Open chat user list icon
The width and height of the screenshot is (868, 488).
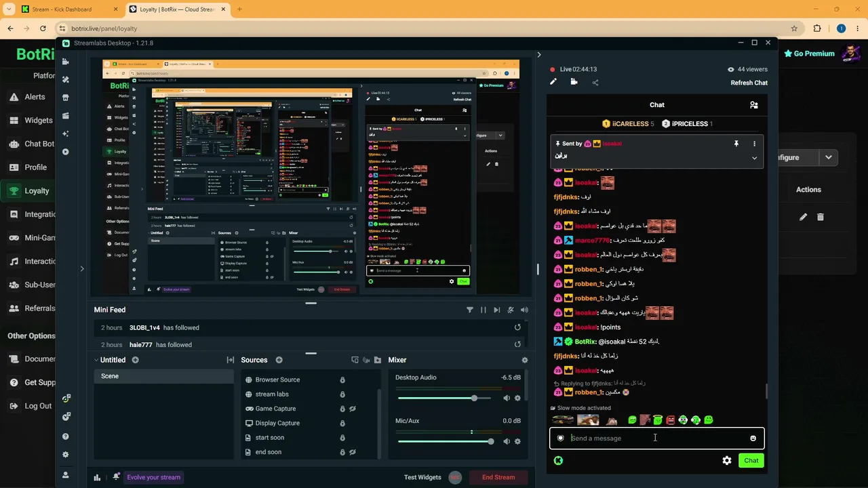[x=753, y=105]
